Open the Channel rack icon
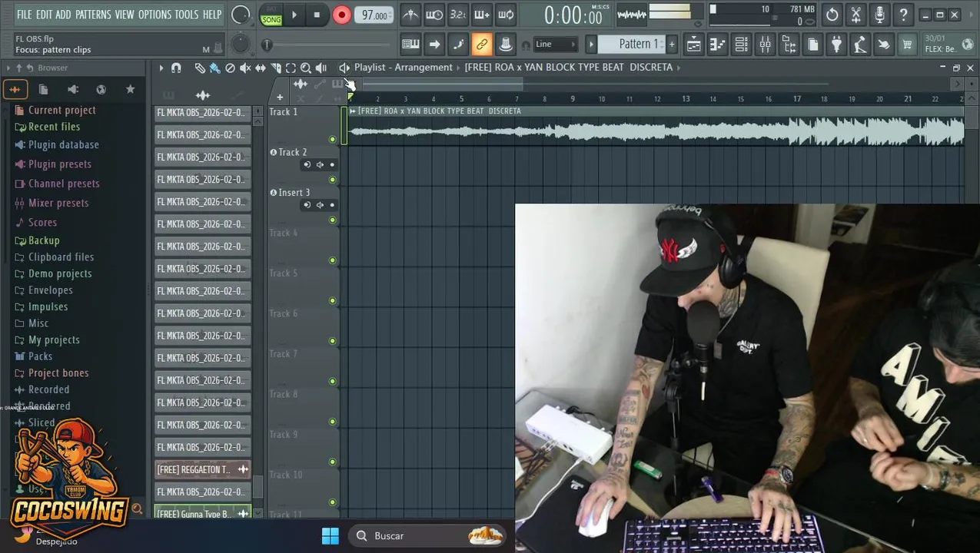Screen dimensions: 980x553 pyautogui.click(x=741, y=45)
